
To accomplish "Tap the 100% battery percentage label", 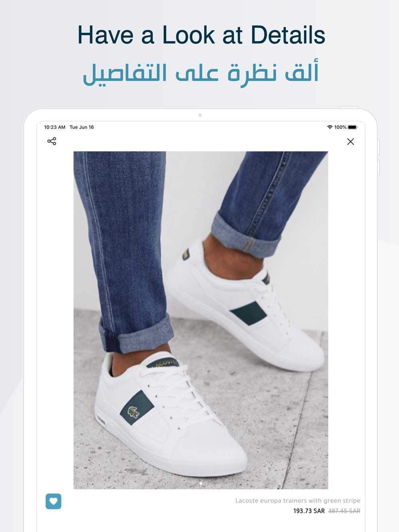I will click(340, 127).
